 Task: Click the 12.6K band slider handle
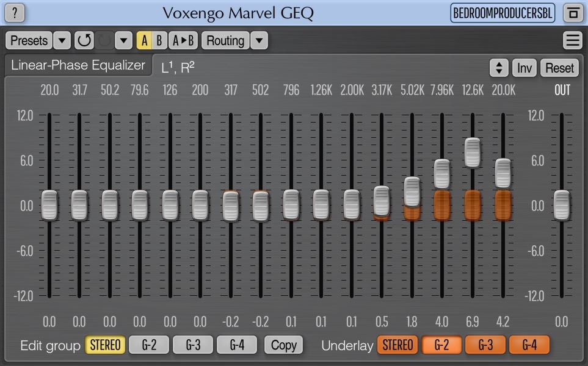pos(473,152)
